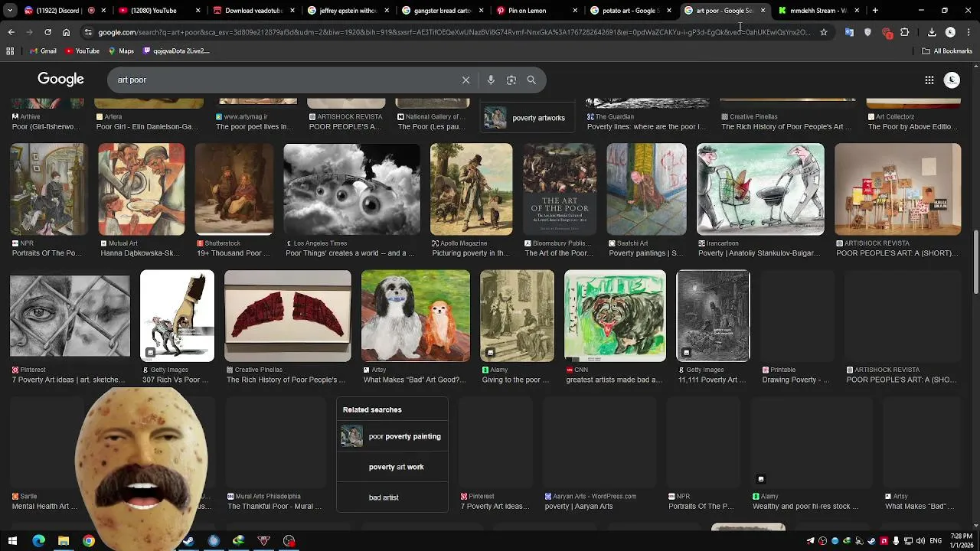The image size is (980, 551).
Task: Open 'The Thankful Poor - Mural' result
Action: click(274, 507)
